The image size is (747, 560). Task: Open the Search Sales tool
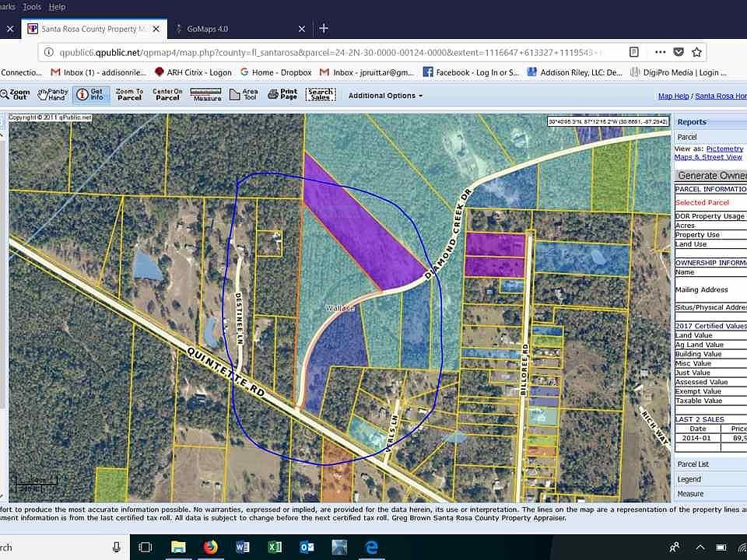pos(321,94)
